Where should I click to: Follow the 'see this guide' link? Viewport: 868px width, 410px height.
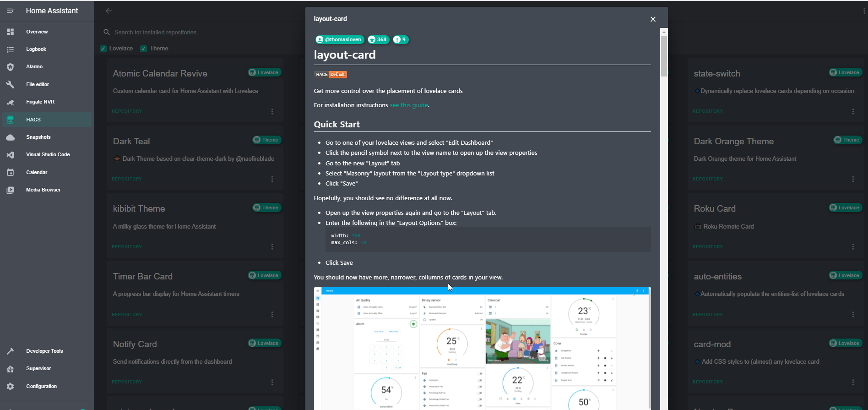pos(409,105)
